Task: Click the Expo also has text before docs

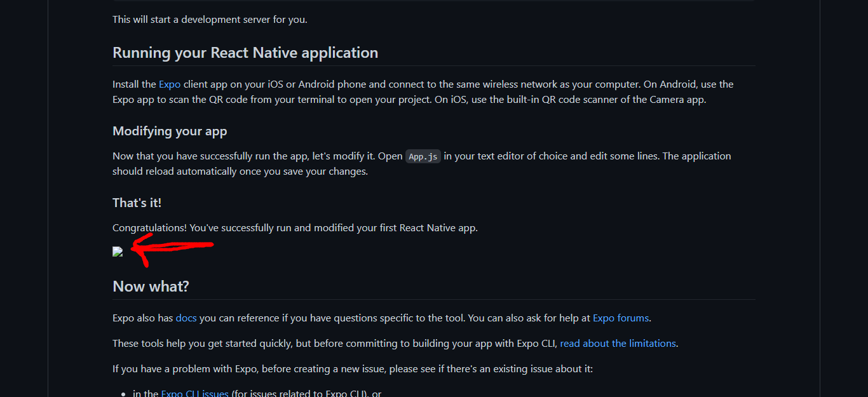Action: pos(143,318)
